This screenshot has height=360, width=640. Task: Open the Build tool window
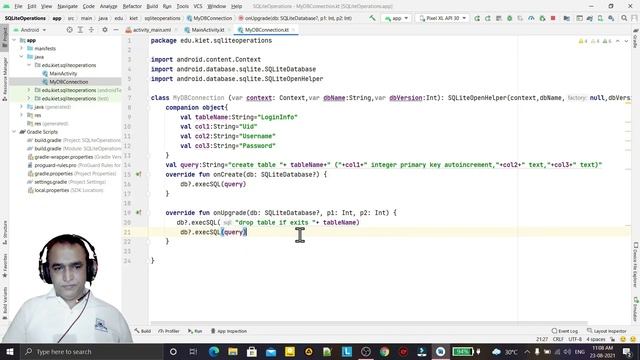[x=143, y=331]
